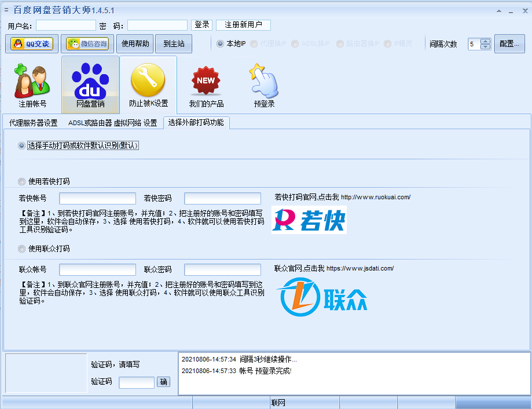Click the 登录 button
532x409 pixels.
(202, 25)
